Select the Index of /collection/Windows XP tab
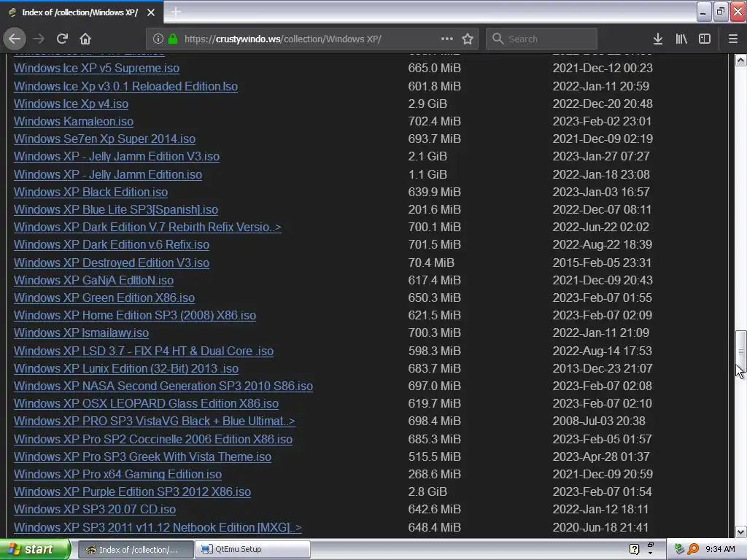Screen dimensions: 747x560 (82, 12)
